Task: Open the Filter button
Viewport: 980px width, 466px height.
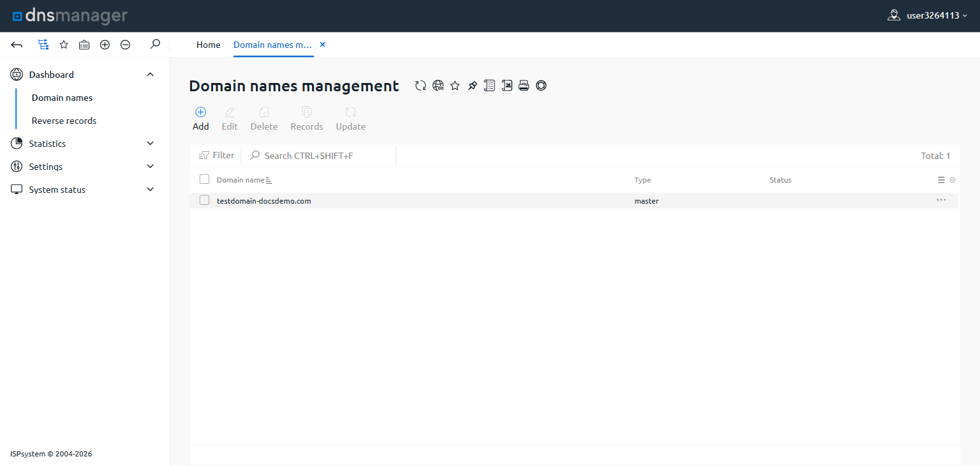Action: point(216,155)
